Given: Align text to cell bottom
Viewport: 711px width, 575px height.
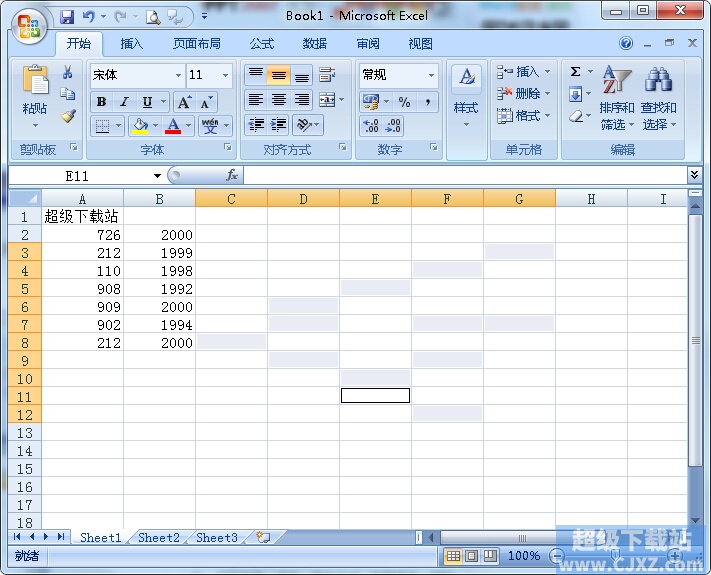Looking at the screenshot, I should 302,74.
